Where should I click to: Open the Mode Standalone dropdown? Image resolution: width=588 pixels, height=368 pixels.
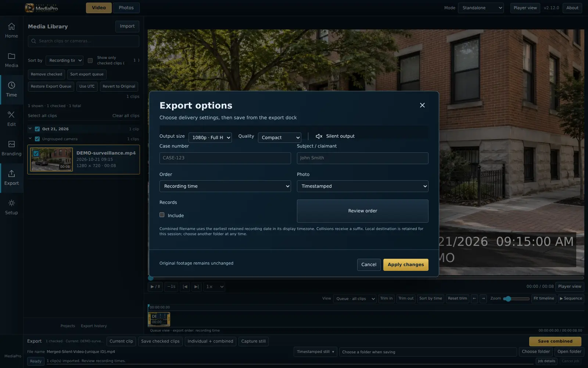[481, 8]
